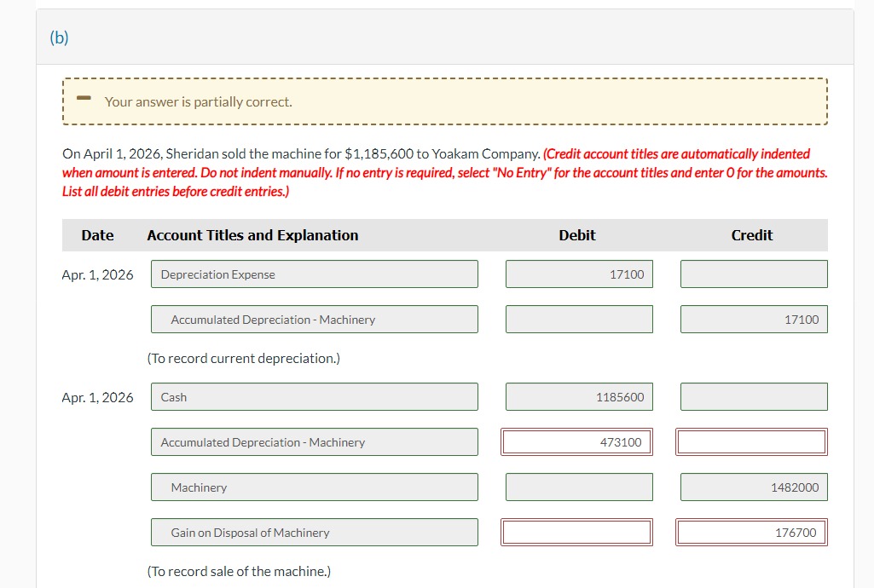This screenshot has width=874, height=588.
Task: Click the Debit field showing 17100
Action: pos(579,274)
